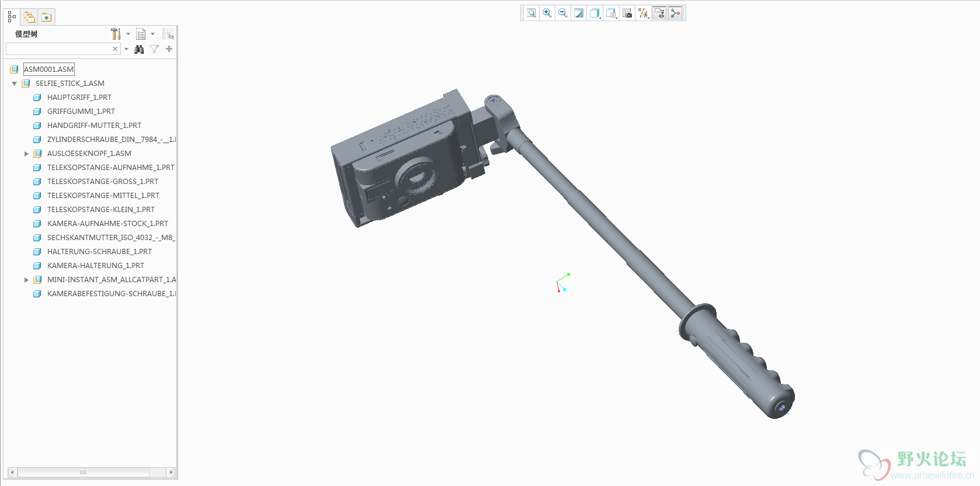The image size is (980, 486).
Task: Click the Refit view icon
Action: (x=531, y=13)
